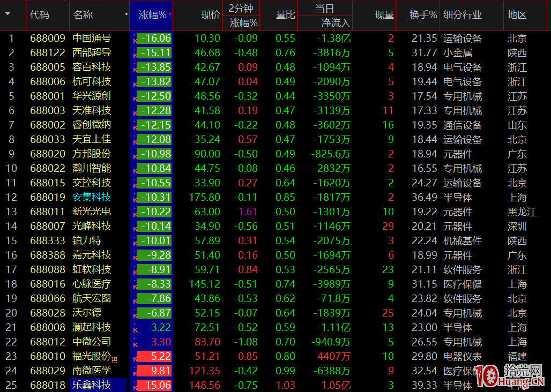
Task: Select the K-line icon for 乐鑫科技
Action: coord(135,385)
